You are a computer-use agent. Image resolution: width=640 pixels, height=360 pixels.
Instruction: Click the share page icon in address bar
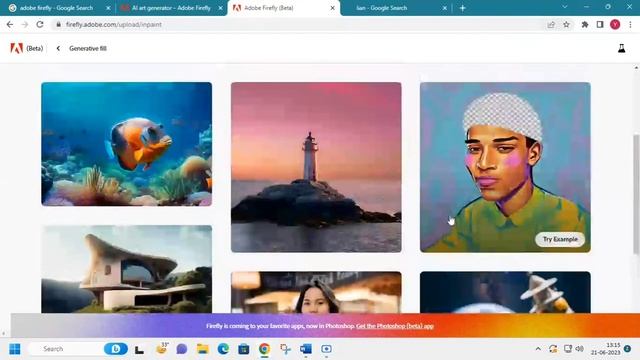(x=551, y=24)
